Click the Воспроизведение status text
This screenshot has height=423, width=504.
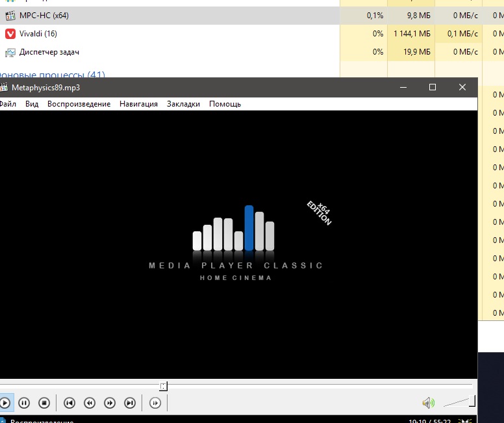(x=42, y=421)
